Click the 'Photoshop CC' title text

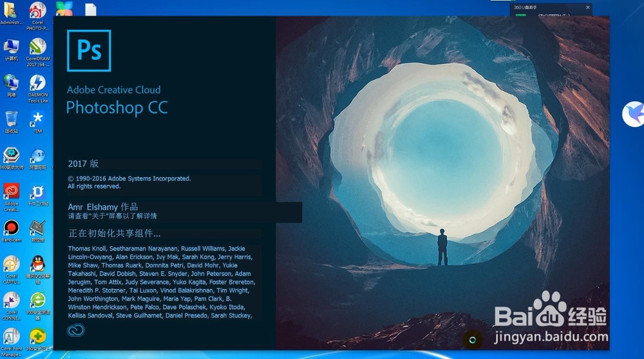[117, 108]
